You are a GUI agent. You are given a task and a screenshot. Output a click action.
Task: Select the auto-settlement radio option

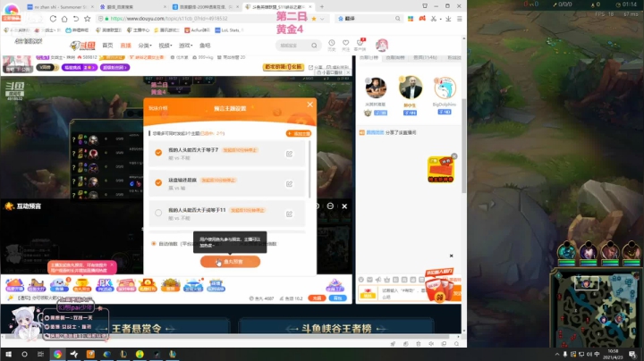(154, 244)
